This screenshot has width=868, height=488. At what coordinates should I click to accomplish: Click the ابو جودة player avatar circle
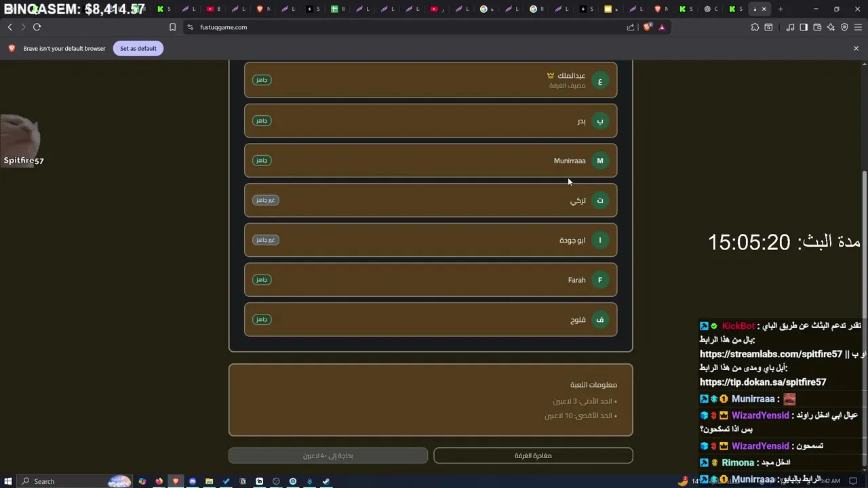(x=600, y=240)
